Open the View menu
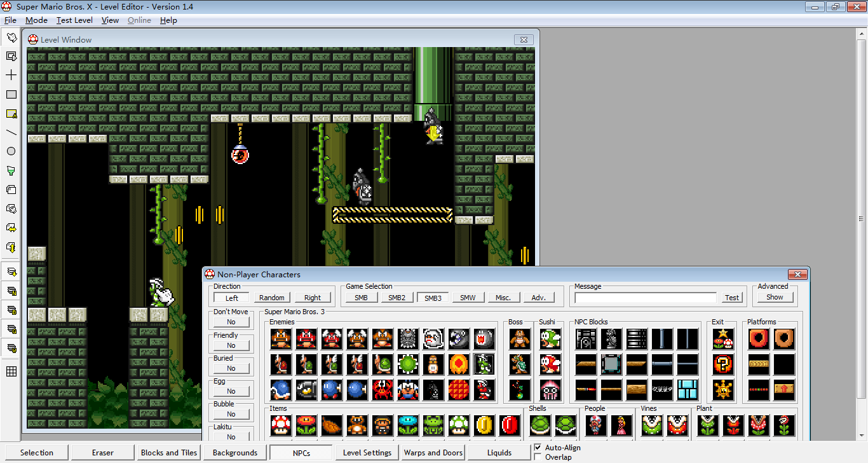Image resolution: width=868 pixels, height=463 pixels. (110, 20)
